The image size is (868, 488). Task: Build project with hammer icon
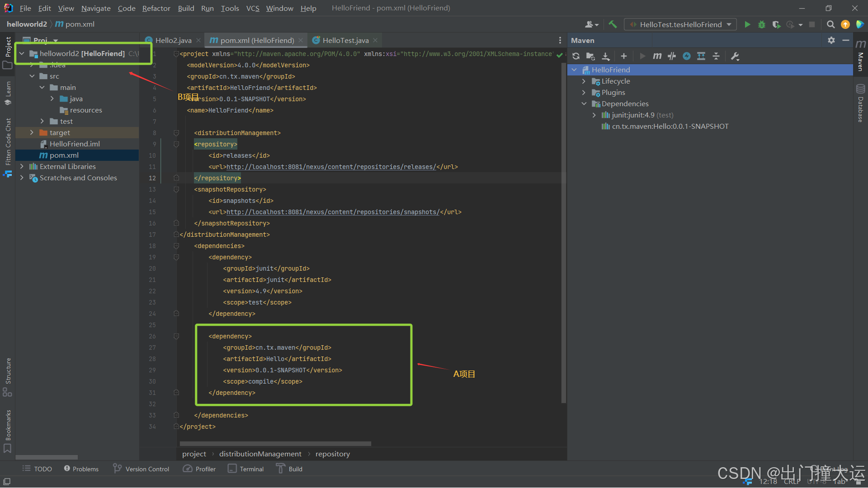(613, 24)
